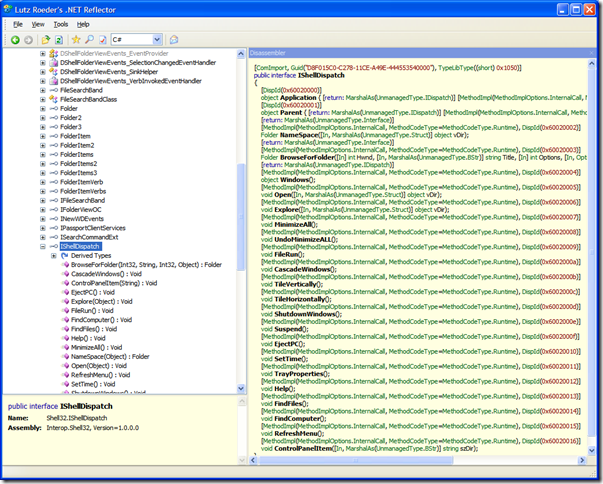The image size is (603, 484).
Task: Collapse the IShellDispatch tree node
Action: 43,246
